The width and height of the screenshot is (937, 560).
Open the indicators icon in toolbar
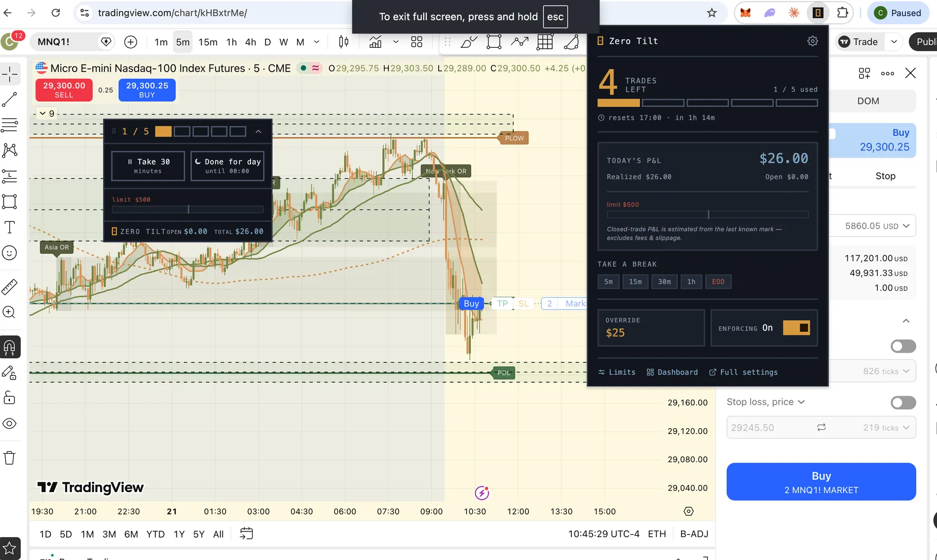pos(375,42)
